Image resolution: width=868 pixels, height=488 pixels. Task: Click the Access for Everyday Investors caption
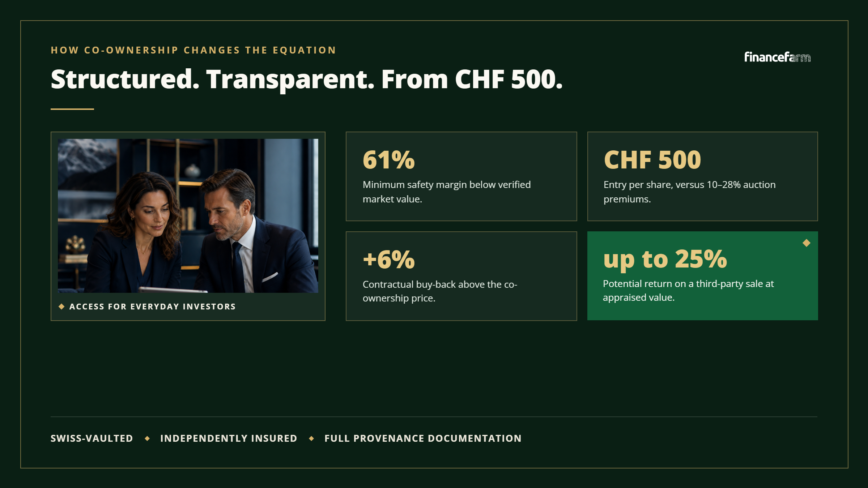coord(153,307)
